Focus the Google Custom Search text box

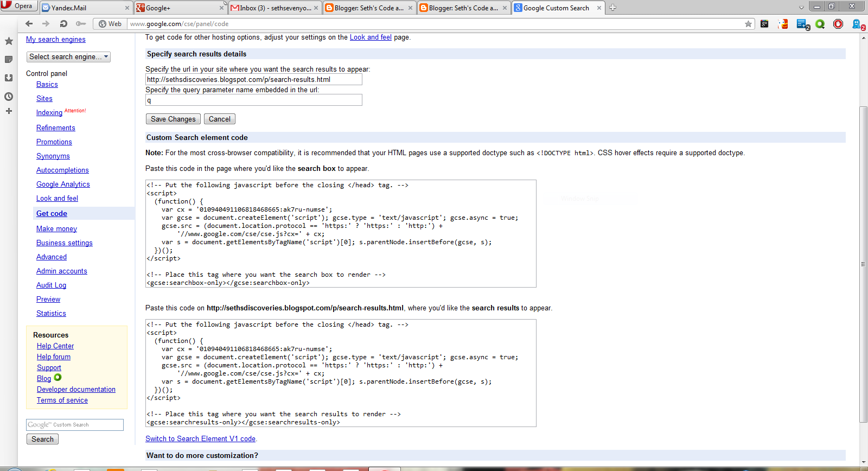75,425
